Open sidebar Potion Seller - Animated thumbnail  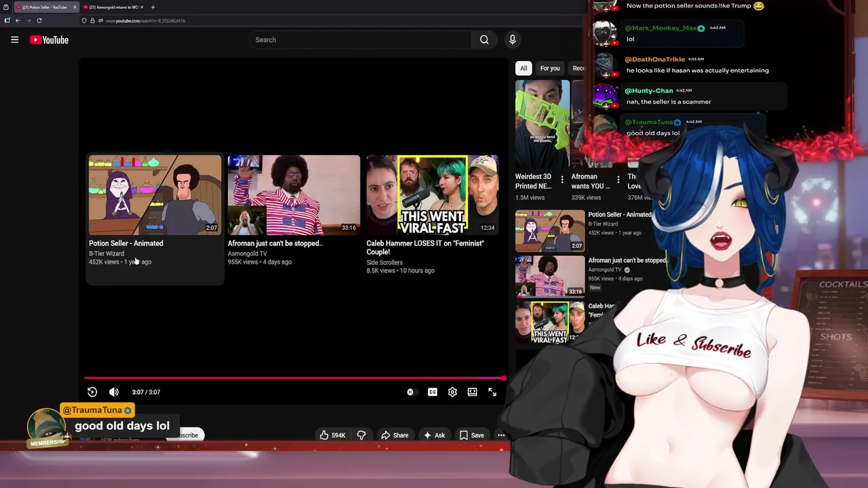point(550,231)
